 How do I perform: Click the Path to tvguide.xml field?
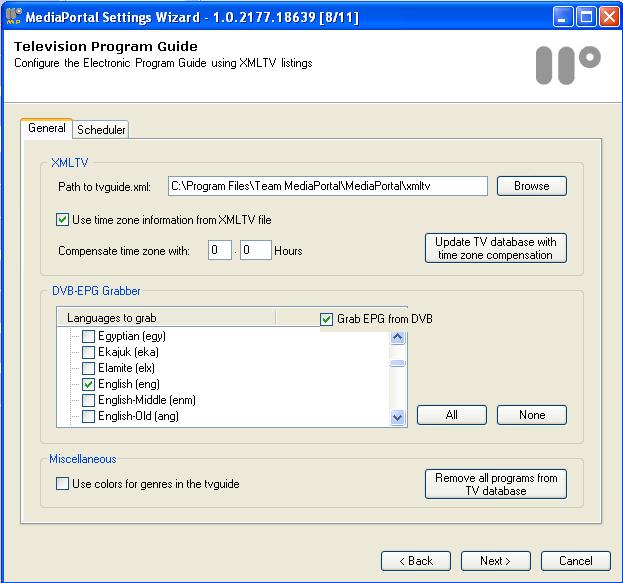328,186
